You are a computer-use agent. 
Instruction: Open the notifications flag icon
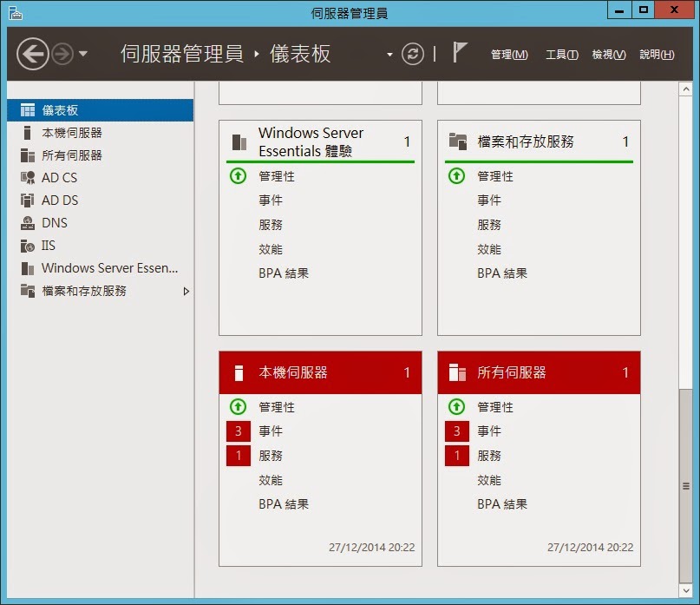(460, 53)
